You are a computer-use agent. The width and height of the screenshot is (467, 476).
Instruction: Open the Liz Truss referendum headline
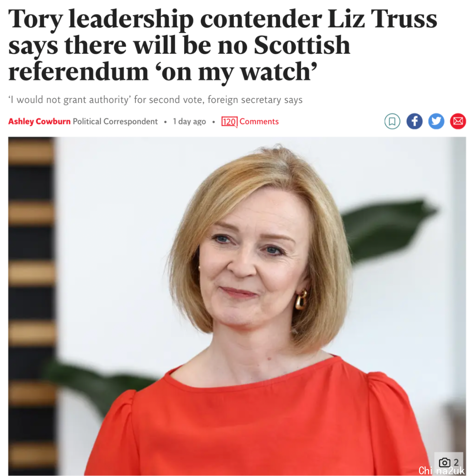click(x=222, y=45)
